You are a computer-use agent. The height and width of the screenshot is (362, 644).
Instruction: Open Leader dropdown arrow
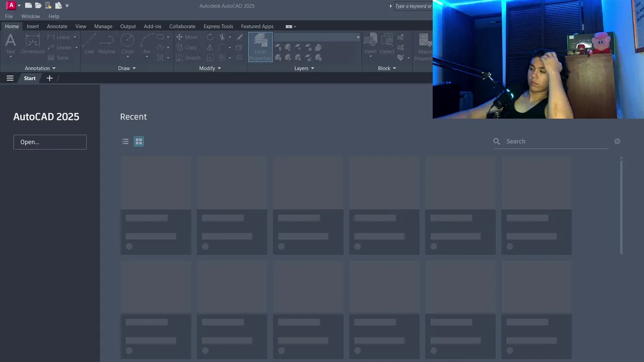tap(76, 47)
